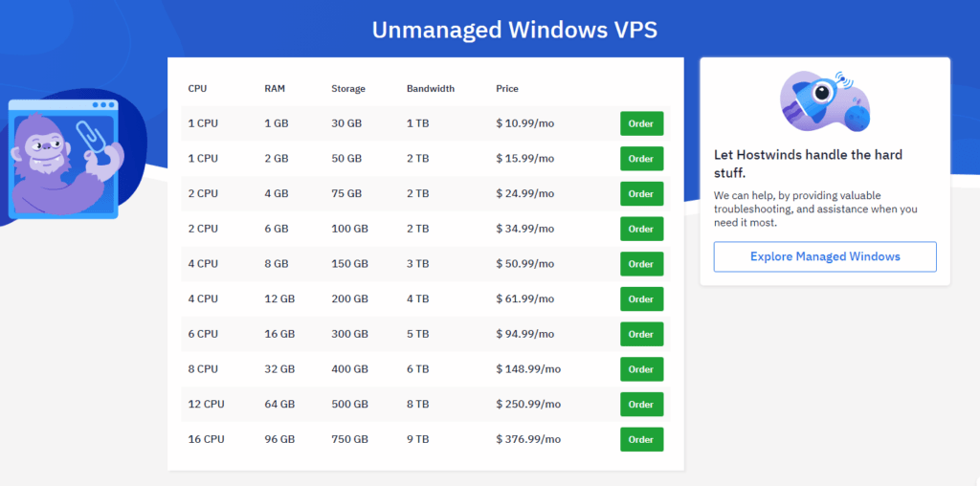
Task: Click the 100 GB storage cell
Action: click(349, 229)
